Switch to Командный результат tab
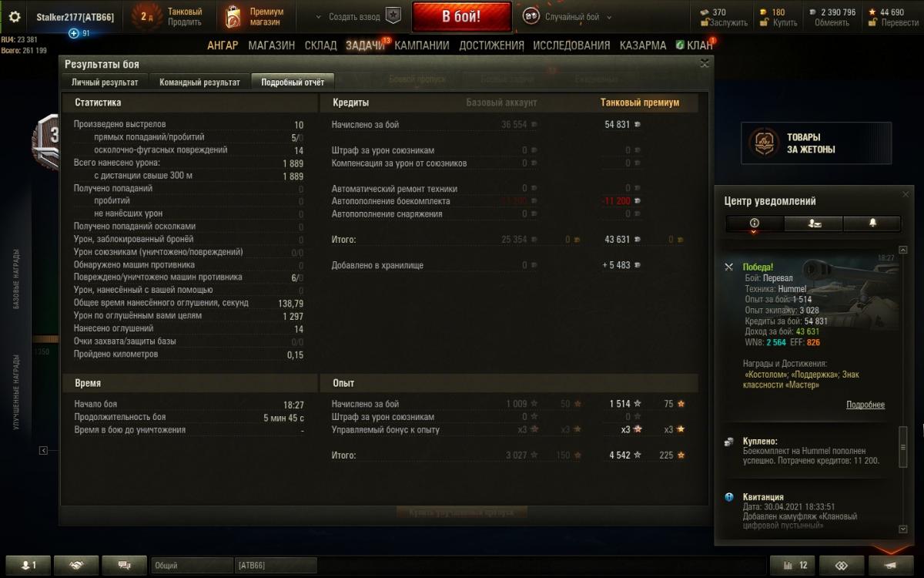This screenshot has width=924, height=578. (x=199, y=82)
